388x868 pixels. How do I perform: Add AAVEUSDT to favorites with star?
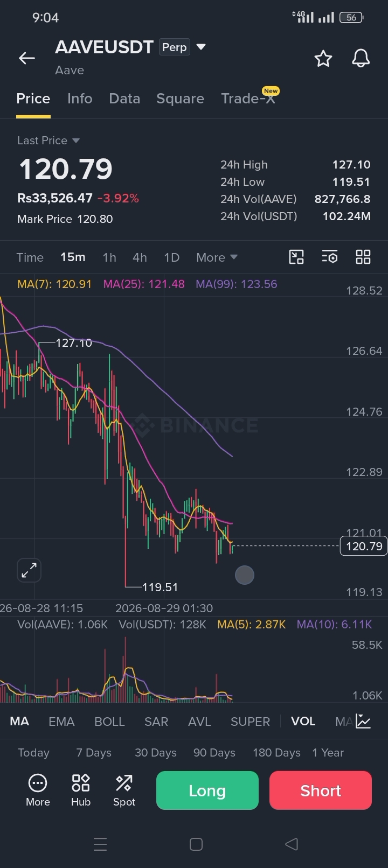(323, 58)
